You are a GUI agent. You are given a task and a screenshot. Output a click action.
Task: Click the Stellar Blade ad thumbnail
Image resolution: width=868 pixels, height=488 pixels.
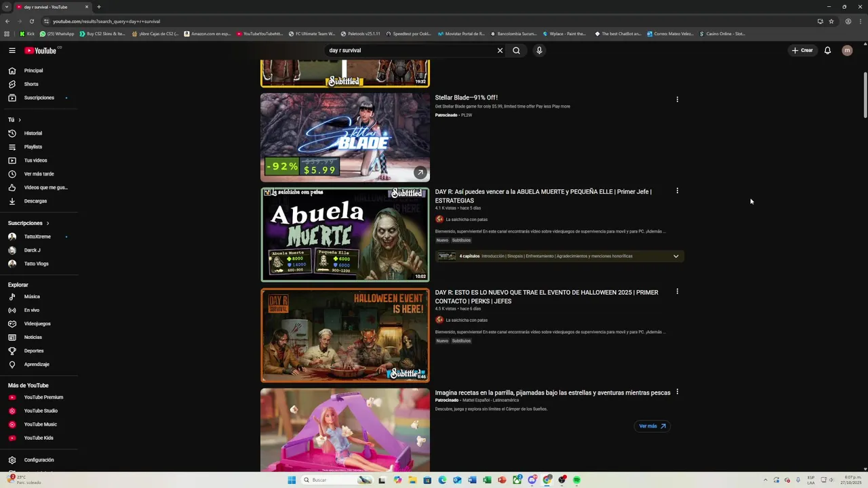click(345, 138)
